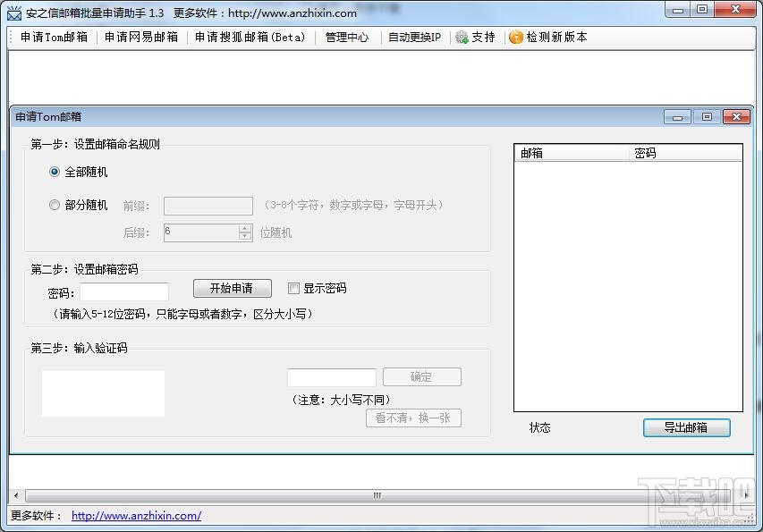Click the 检测新版本 info icon
This screenshot has height=532, width=763.
516,37
